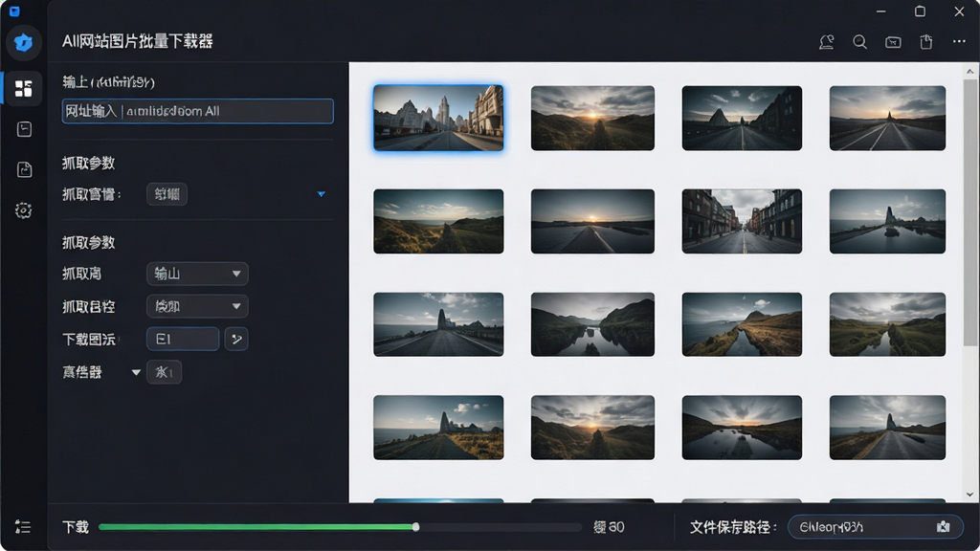Click the 下载 label at the bottom
Viewport: 980px width, 551px height.
click(76, 527)
